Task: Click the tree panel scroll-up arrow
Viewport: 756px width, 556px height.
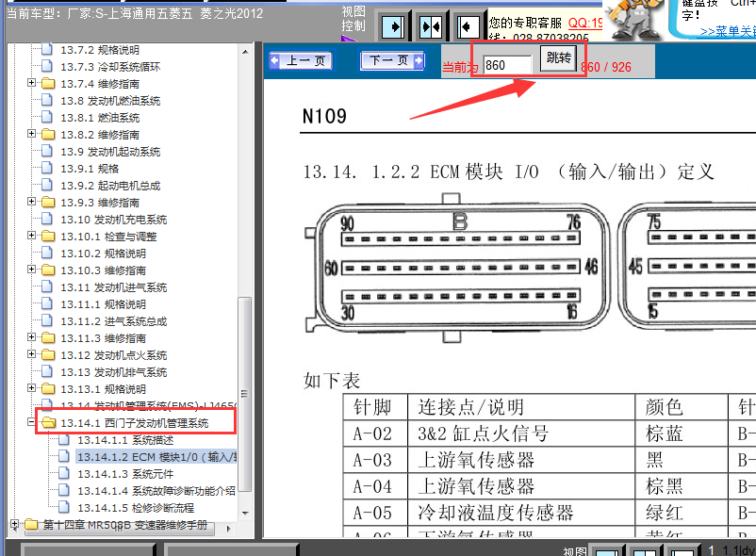Action: point(245,52)
